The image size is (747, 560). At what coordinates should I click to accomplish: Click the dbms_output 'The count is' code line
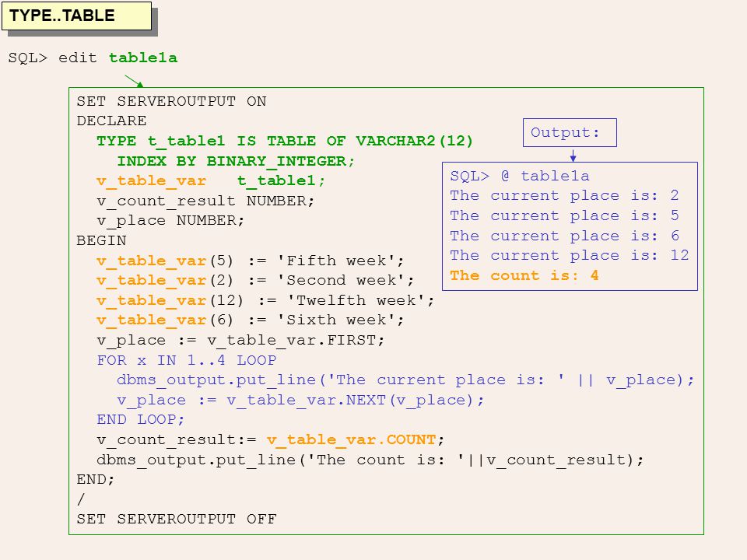coord(370,460)
